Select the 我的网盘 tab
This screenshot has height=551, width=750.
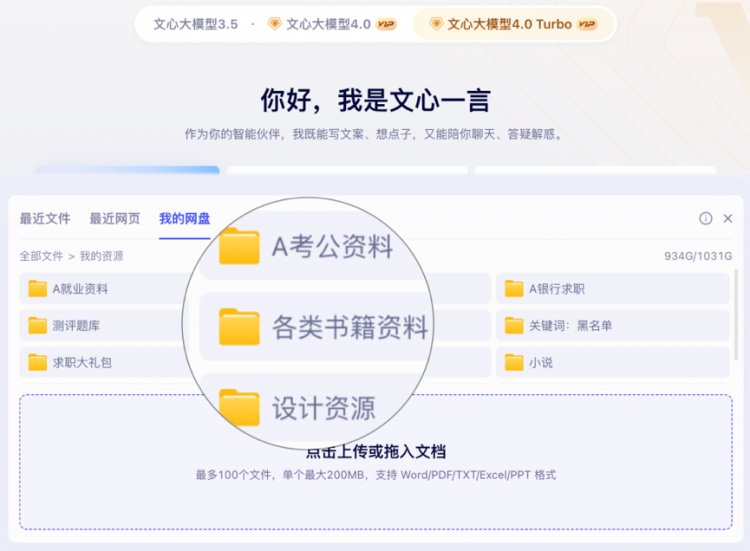[x=185, y=219]
